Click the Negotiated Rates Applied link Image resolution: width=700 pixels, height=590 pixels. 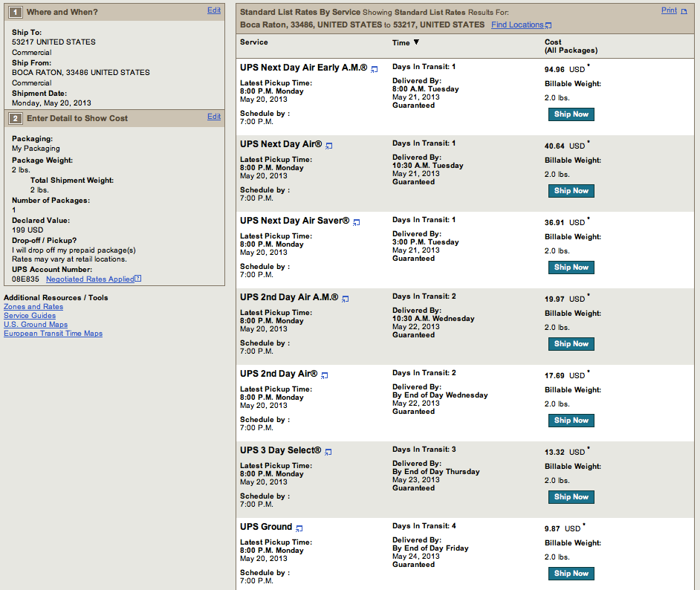point(90,279)
